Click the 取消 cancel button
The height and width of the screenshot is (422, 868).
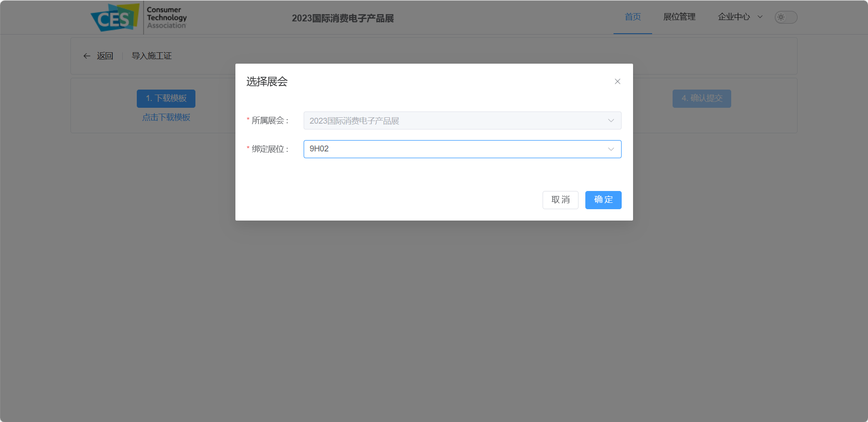[x=560, y=200]
